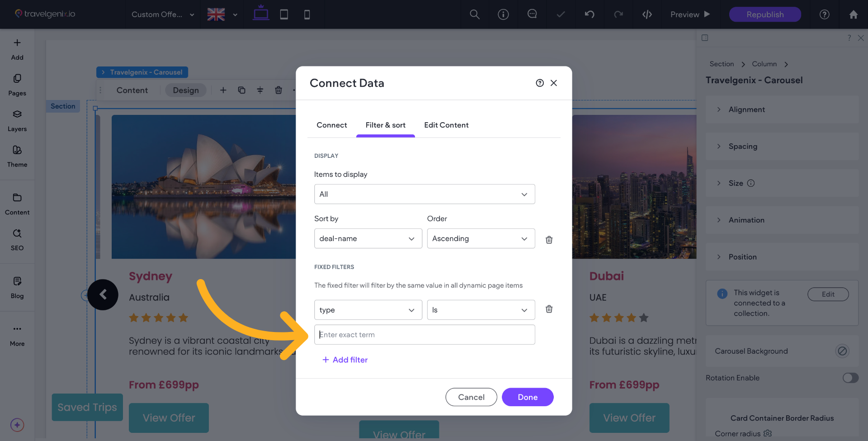Click the carousel previous arrow

(103, 294)
